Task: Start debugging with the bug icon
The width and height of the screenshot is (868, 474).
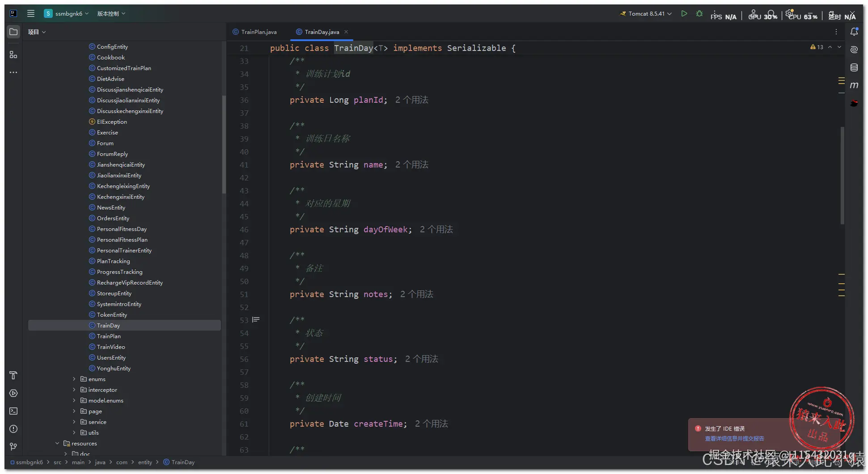Action: pos(699,13)
